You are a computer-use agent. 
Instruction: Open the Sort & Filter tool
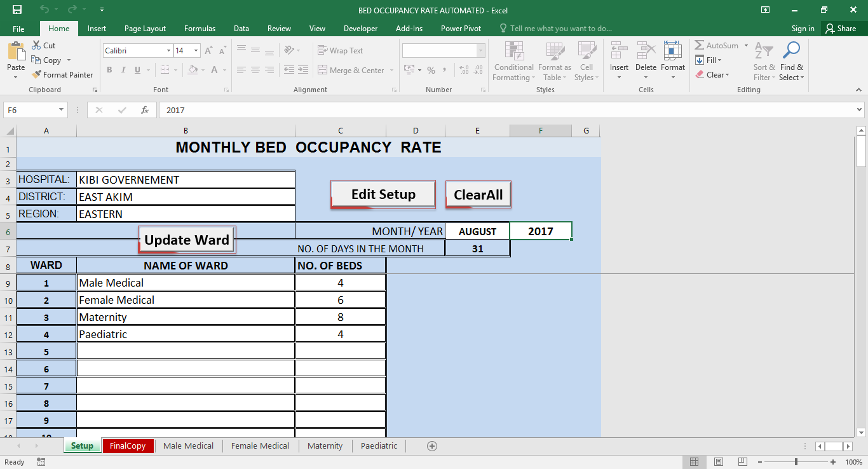point(764,60)
